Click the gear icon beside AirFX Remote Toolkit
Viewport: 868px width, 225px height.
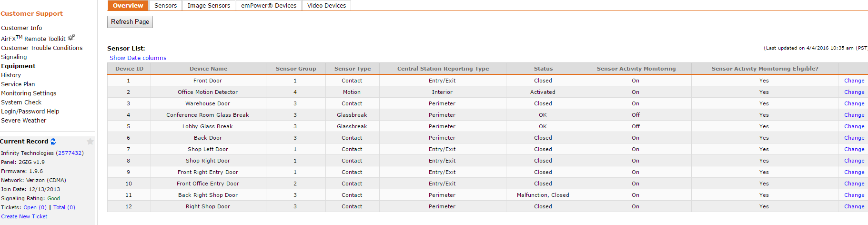[71, 37]
